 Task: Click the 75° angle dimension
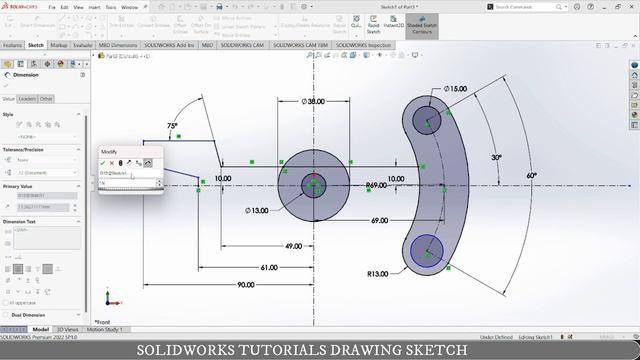tap(172, 126)
